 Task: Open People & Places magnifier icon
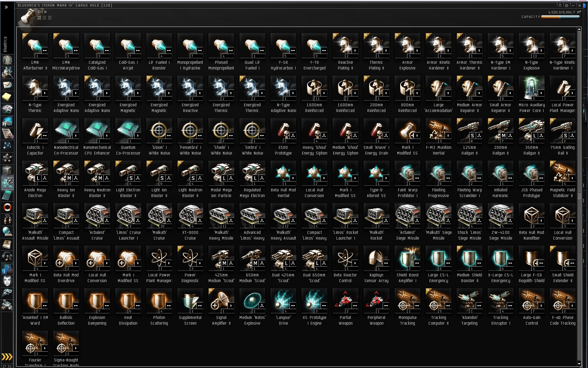pos(7,72)
